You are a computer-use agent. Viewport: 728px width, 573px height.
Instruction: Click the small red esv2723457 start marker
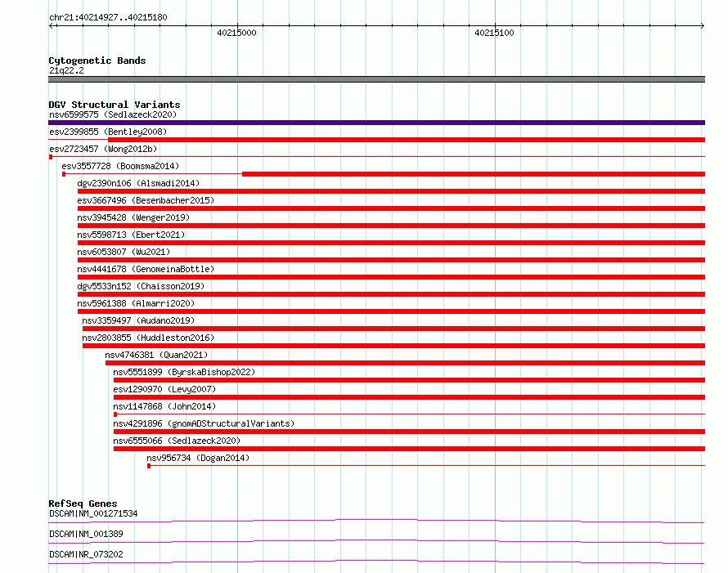coord(51,157)
